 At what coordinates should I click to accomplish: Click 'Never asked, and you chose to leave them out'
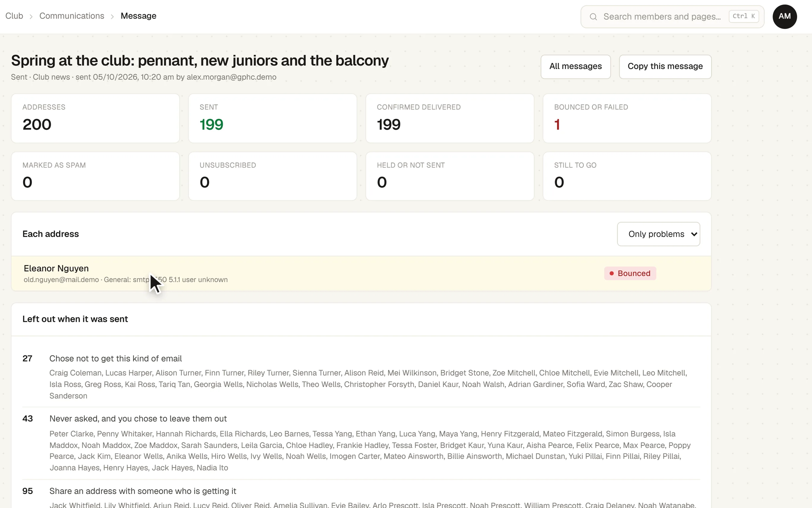(138, 419)
